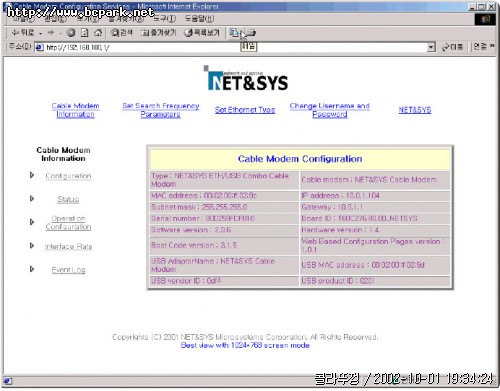Click the IP address : 10.0.1.104 cell
This screenshot has width=500, height=391.
(375, 196)
